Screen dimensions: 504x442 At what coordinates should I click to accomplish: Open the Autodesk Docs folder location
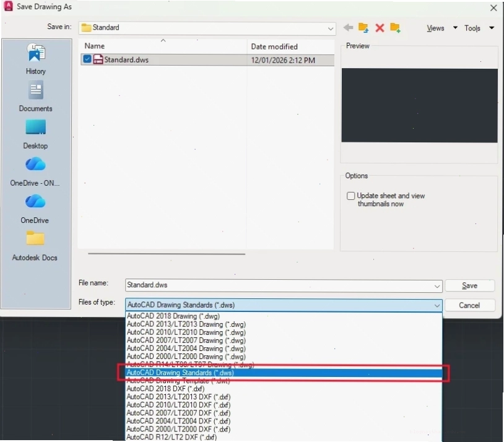35,246
